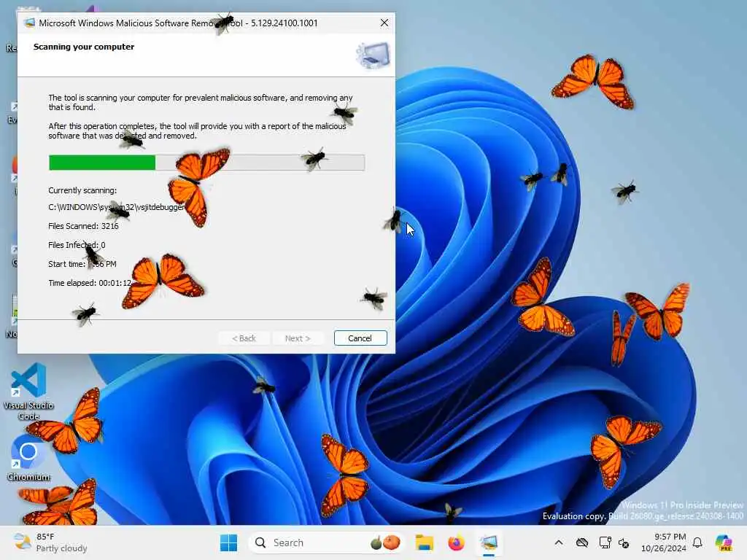Click the Malicious Software Removal Tool title bar icon
Screen dimensions: 747x560
click(x=29, y=23)
